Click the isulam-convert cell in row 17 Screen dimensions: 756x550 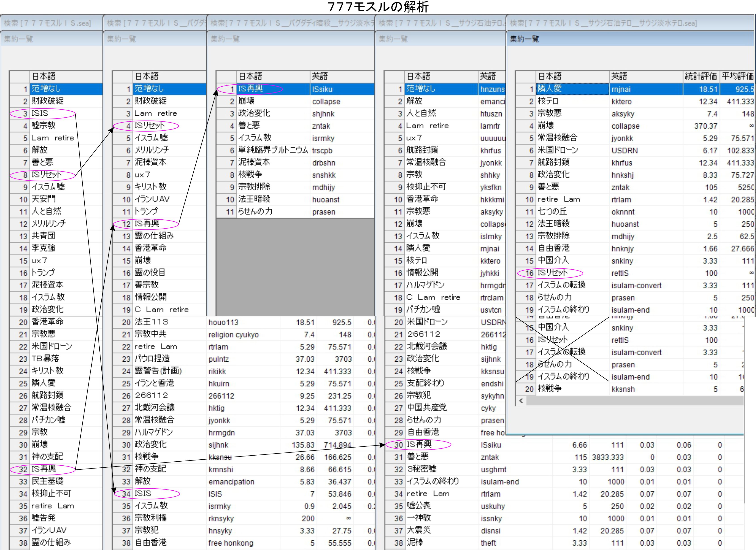(636, 285)
